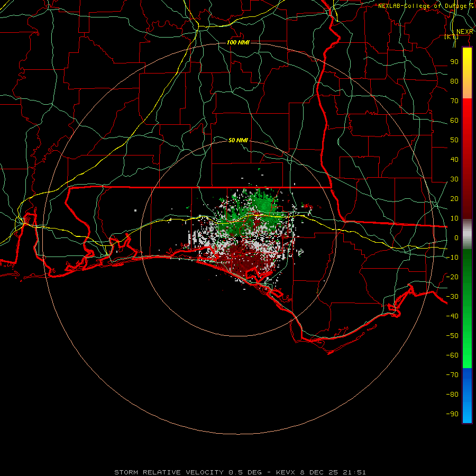Image resolution: width=476 pixels, height=476 pixels.
Task: Select the 70 label on the velocity scale
Action: pos(454,101)
